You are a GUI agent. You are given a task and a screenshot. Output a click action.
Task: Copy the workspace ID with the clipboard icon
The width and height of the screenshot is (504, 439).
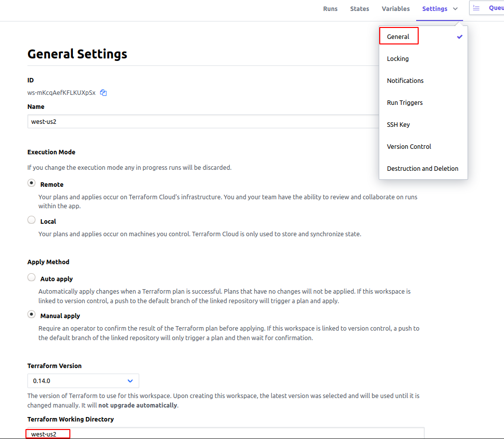[x=103, y=92]
